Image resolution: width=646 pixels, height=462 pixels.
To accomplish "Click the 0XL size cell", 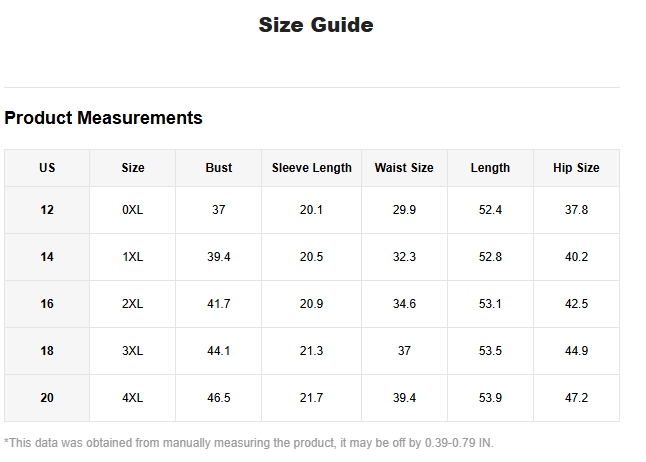I will click(x=133, y=210).
